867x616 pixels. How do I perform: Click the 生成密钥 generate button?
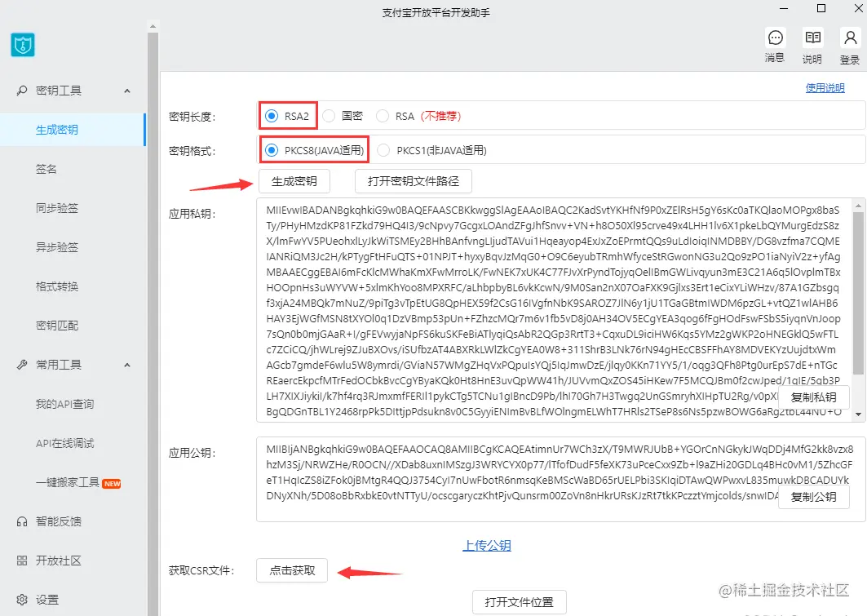coord(294,181)
